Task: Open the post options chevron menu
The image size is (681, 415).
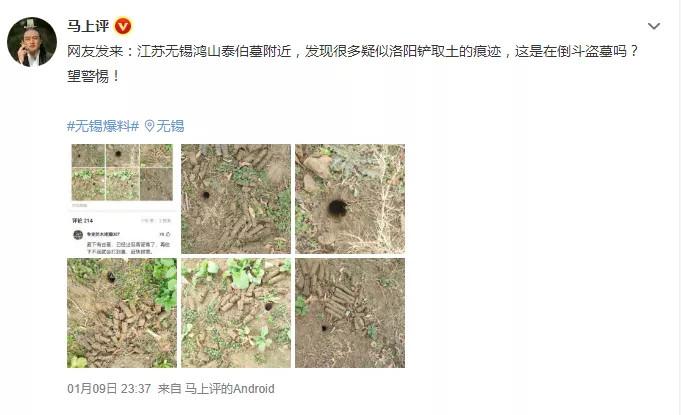Action: 654,26
